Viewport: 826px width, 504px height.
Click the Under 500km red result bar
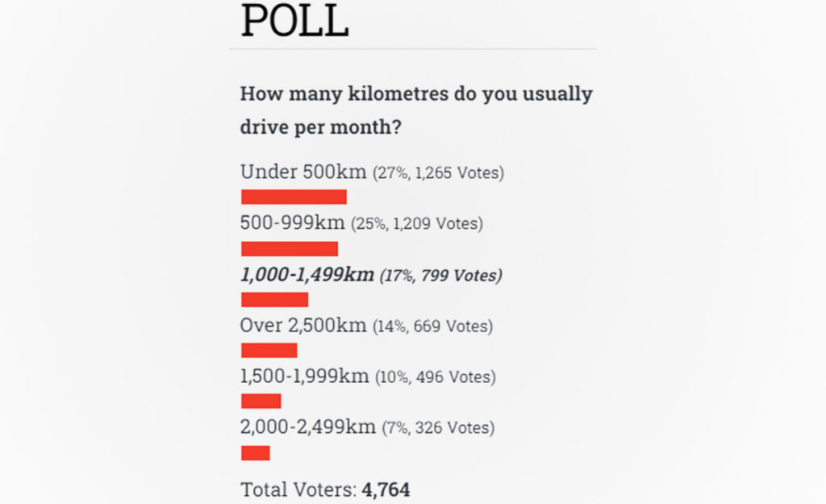294,197
